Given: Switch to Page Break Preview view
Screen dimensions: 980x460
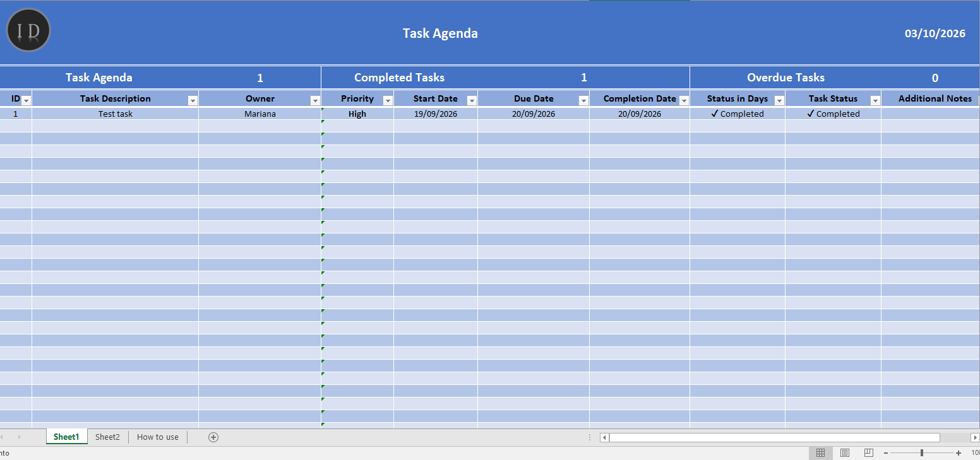Looking at the screenshot, I should 869,453.
